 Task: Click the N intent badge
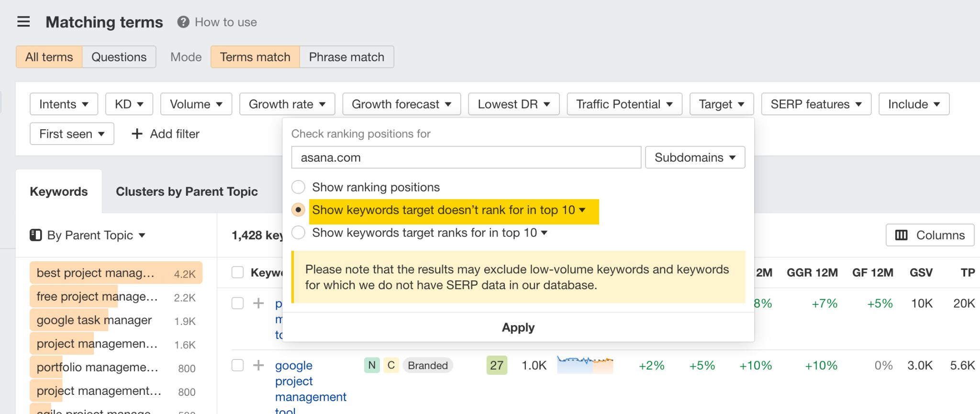372,365
